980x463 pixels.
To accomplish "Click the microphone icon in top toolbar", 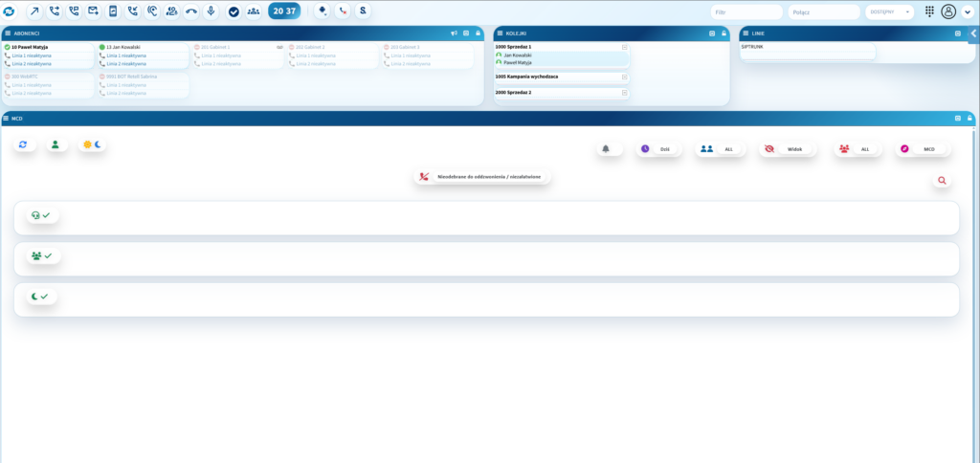I will 211,11.
